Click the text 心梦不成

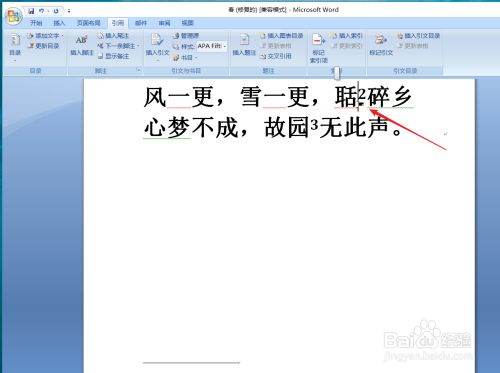pos(191,128)
